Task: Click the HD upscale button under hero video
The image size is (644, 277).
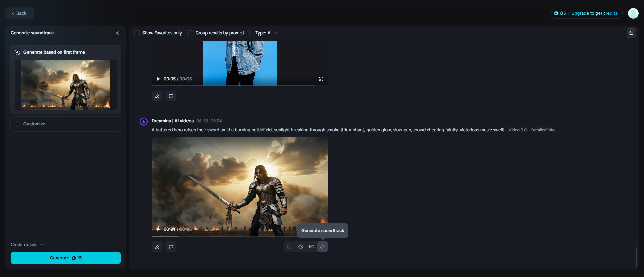Action: (x=312, y=247)
